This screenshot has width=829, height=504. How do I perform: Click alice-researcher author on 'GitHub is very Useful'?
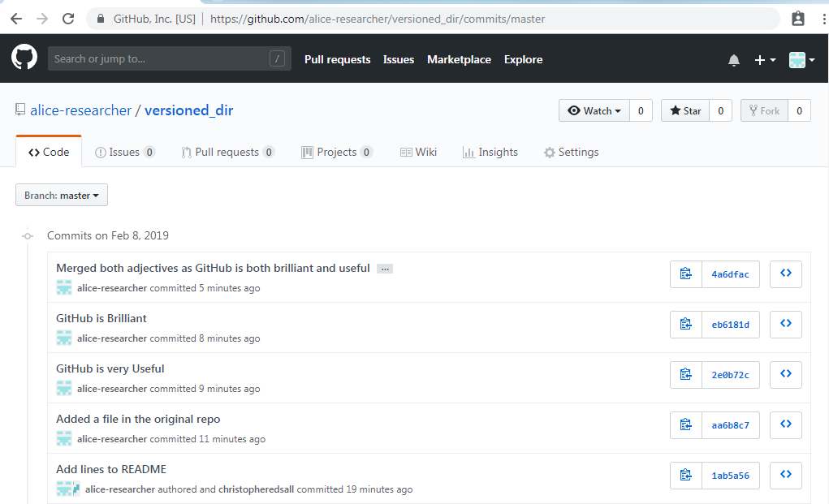(x=112, y=388)
